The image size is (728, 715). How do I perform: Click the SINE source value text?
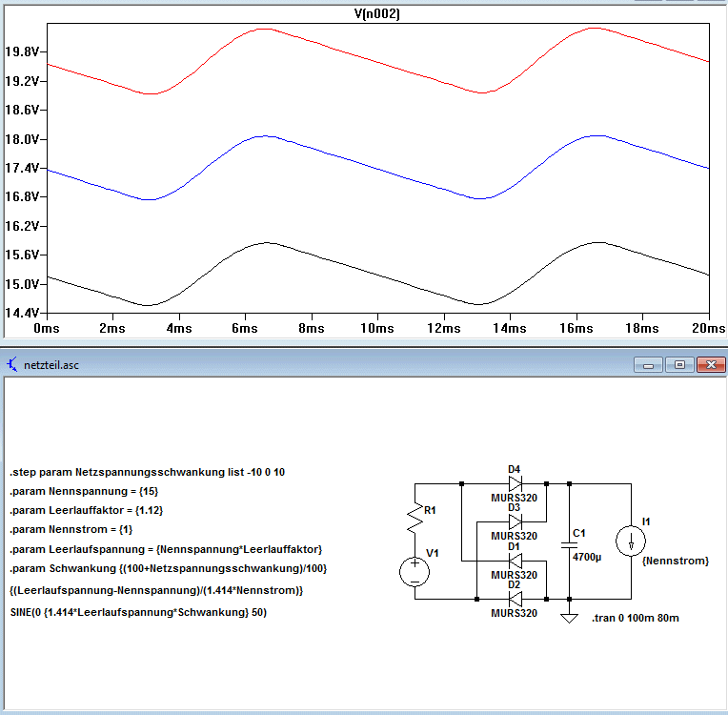[x=138, y=612]
